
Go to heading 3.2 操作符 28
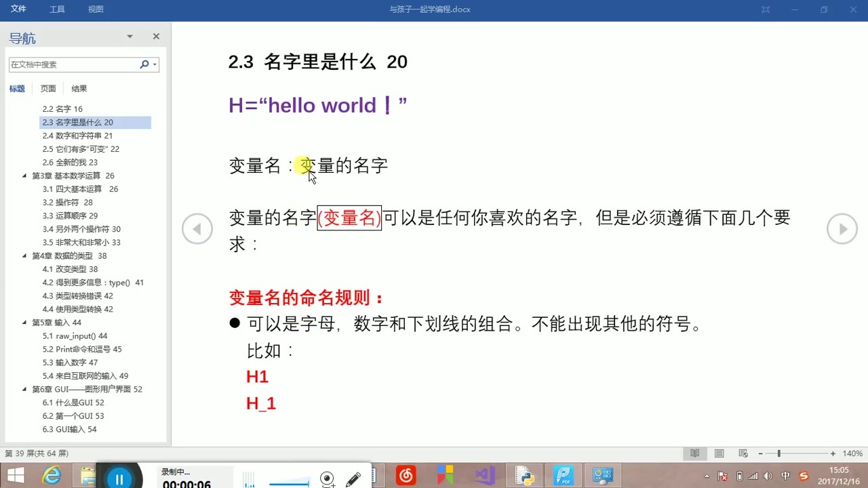[x=67, y=203]
